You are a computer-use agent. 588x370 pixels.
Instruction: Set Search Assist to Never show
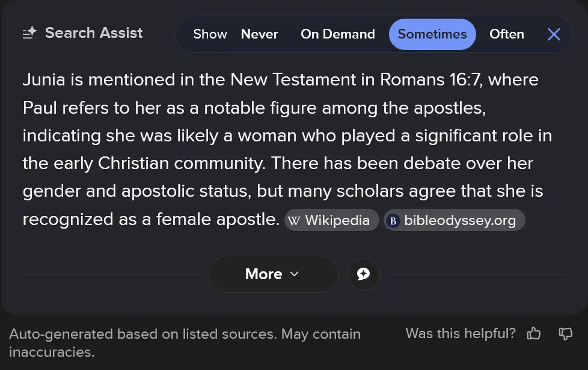[259, 34]
